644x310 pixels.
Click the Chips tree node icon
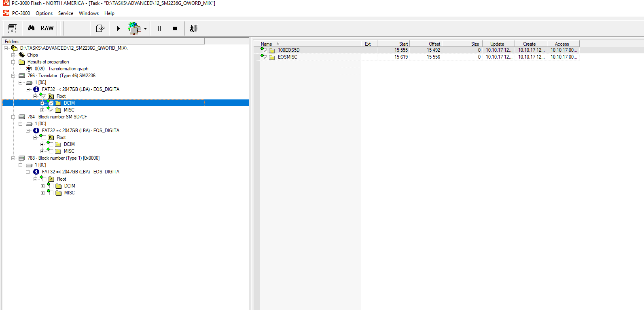point(22,55)
